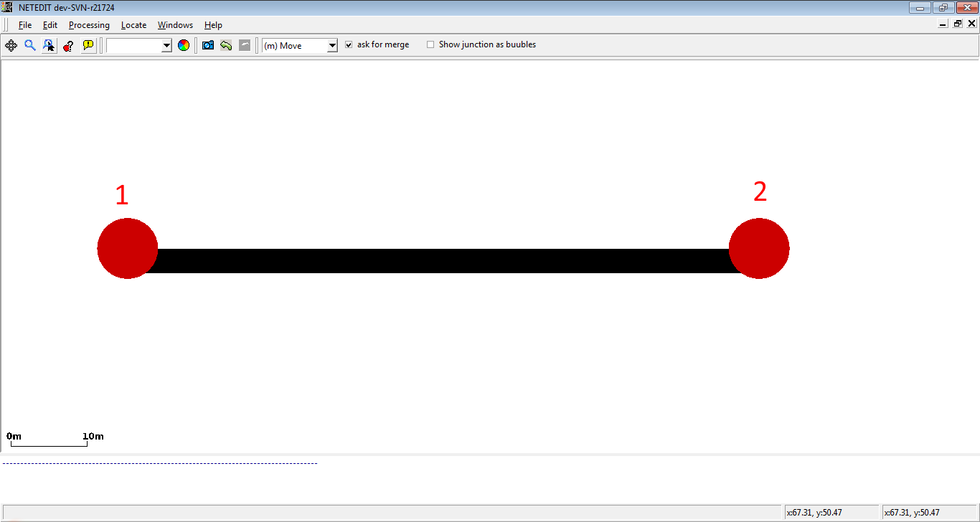Click the grayed-out redo icon
980x522 pixels.
[x=245, y=45]
